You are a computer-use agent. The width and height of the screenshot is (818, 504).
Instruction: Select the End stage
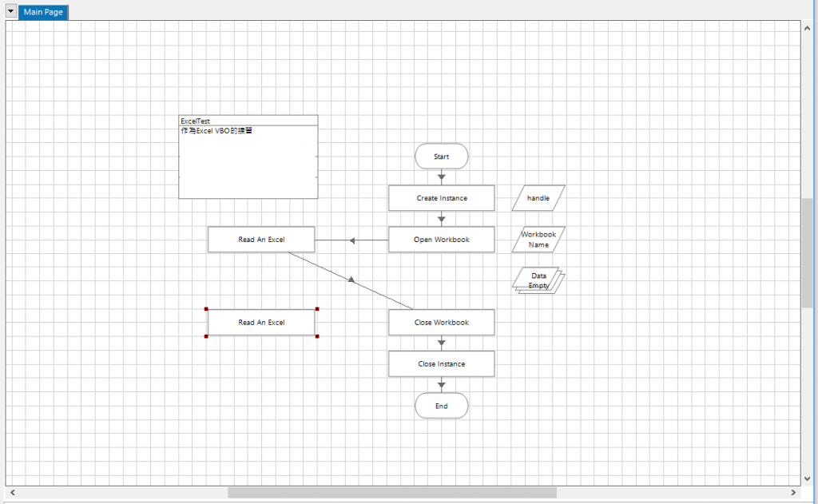(x=441, y=406)
